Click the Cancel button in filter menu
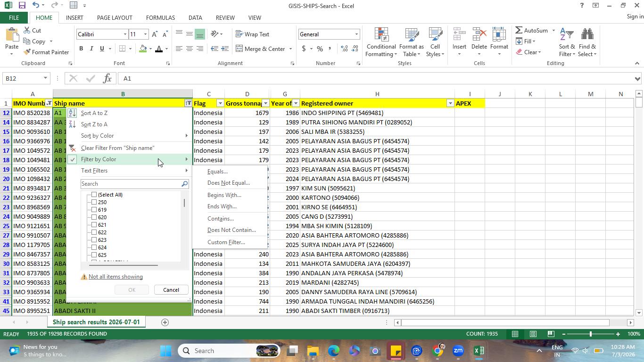644x362 pixels. [x=171, y=290]
